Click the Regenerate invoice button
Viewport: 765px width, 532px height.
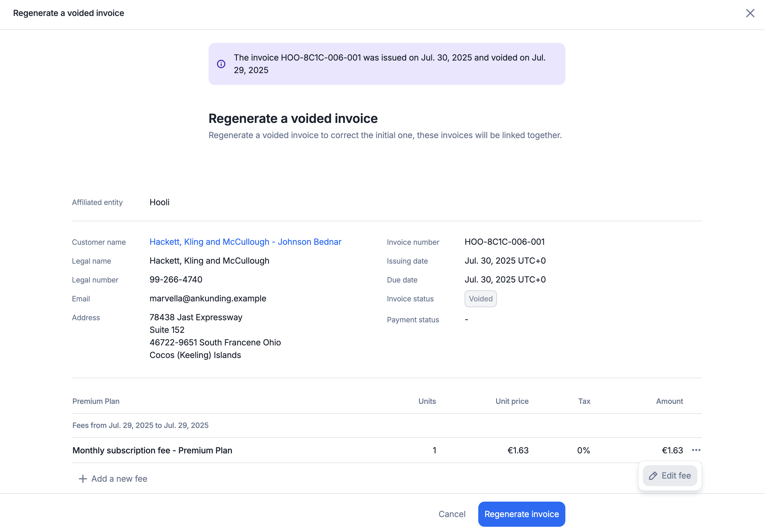point(521,514)
